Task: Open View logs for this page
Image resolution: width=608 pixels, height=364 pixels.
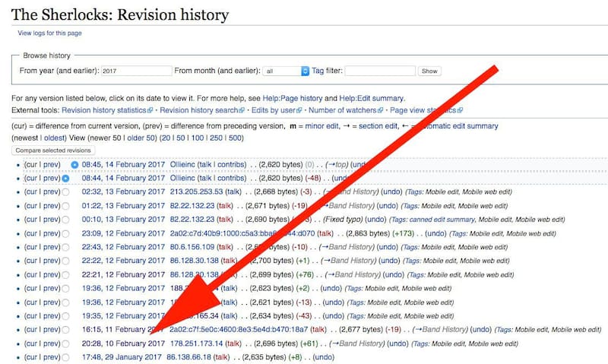Action: (x=49, y=33)
